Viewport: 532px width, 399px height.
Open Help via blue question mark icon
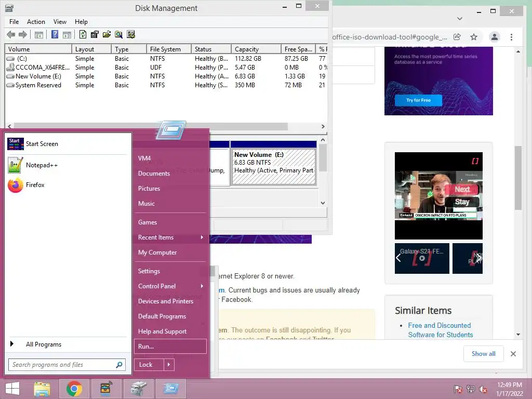tap(55, 34)
